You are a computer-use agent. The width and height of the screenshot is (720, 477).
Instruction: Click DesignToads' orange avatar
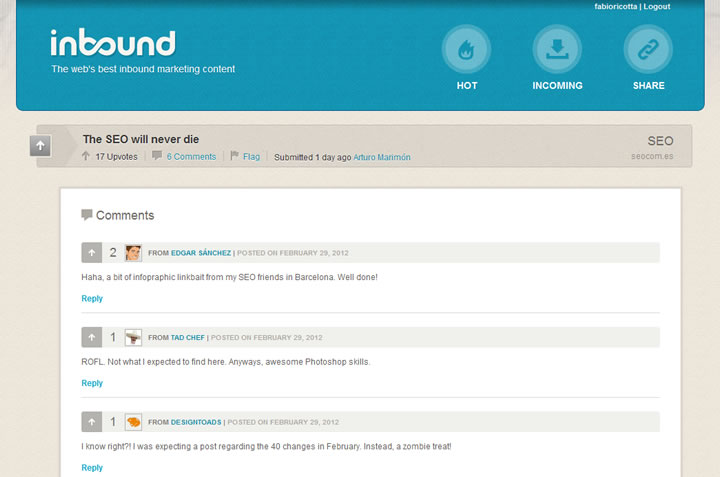(x=133, y=422)
